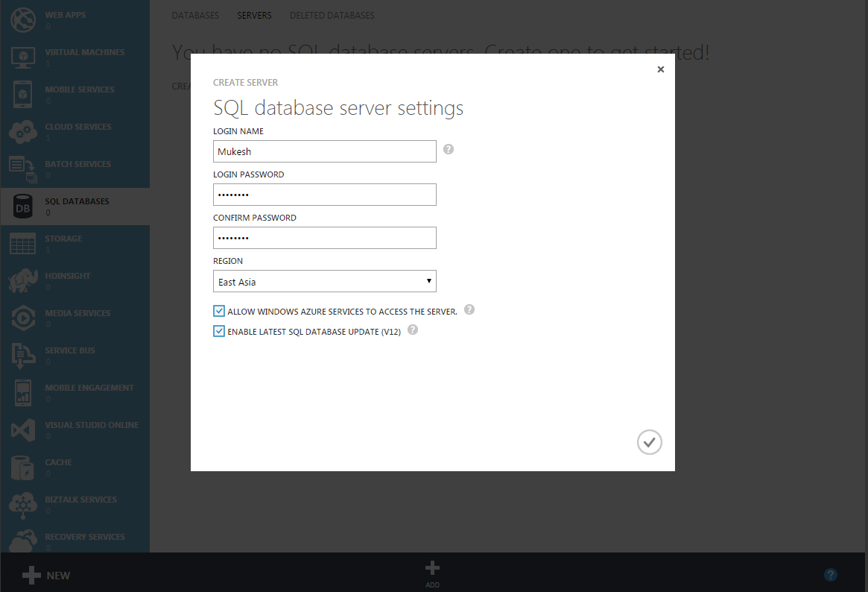Open the Recovery Services cloud icon
Screen dimensions: 868x592
click(22, 541)
